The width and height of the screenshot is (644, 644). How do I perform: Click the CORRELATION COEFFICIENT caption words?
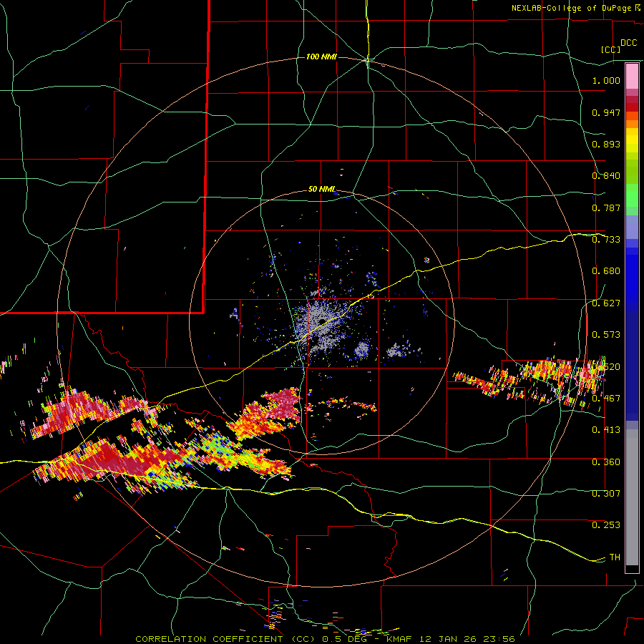tap(209, 639)
